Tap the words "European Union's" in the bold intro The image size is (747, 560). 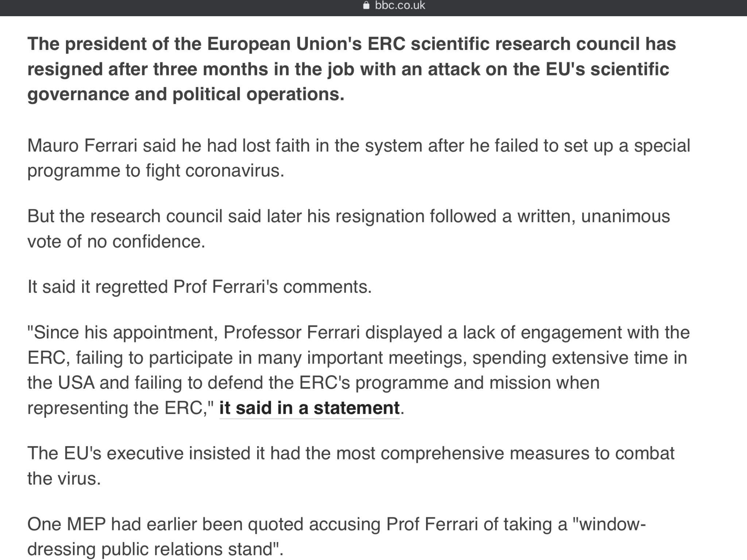pyautogui.click(x=285, y=44)
